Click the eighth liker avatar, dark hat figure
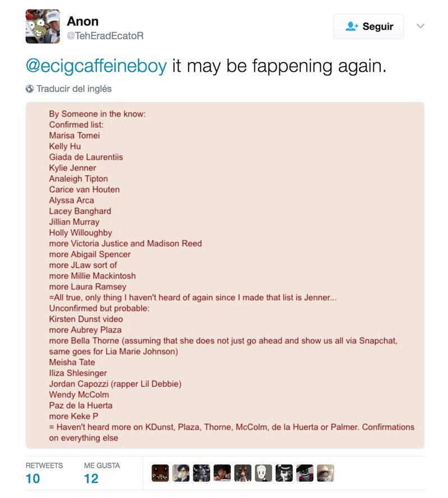 click(305, 473)
